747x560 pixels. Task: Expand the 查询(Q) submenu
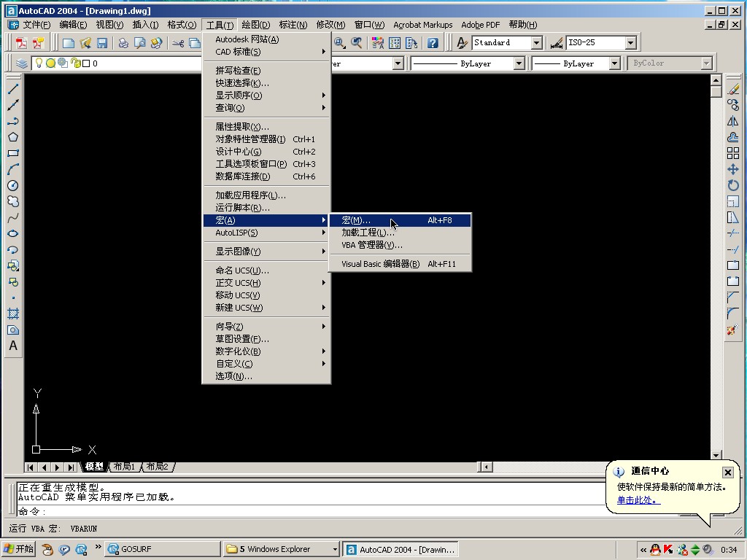[267, 108]
